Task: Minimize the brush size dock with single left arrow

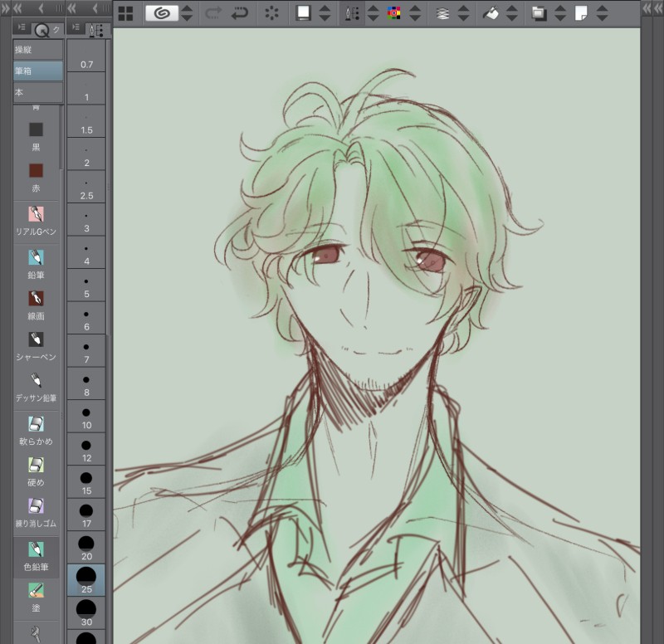Action: (x=95, y=8)
